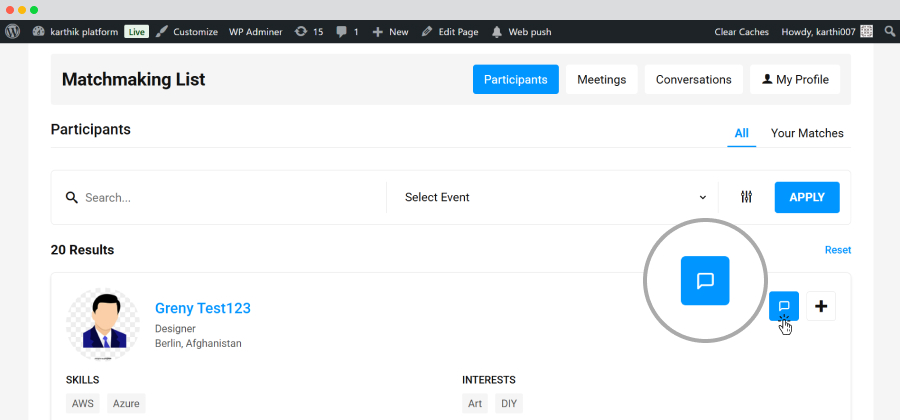Click the plus button beside Greny Test123
The height and width of the screenshot is (420, 900).
[x=821, y=306]
